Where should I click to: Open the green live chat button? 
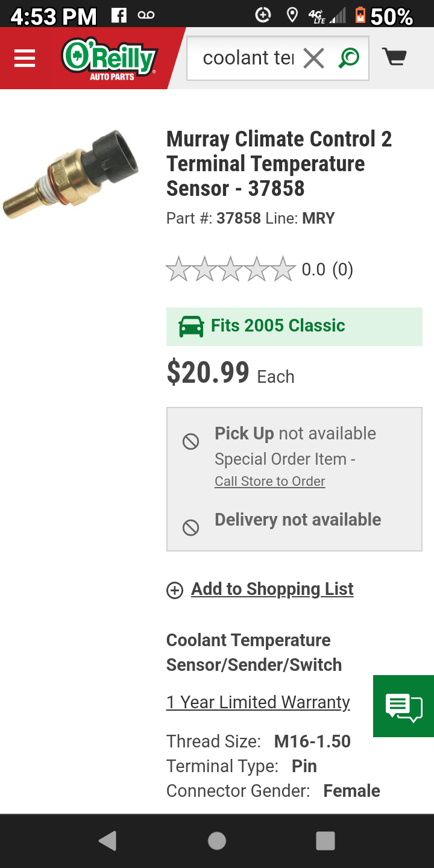[404, 706]
